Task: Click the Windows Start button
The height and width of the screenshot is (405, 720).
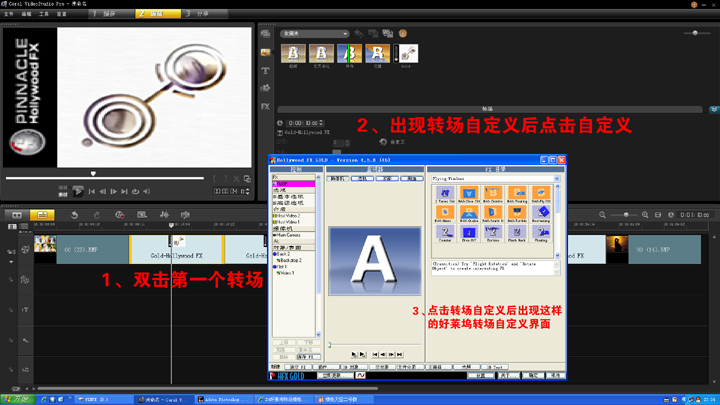Action: (x=17, y=399)
